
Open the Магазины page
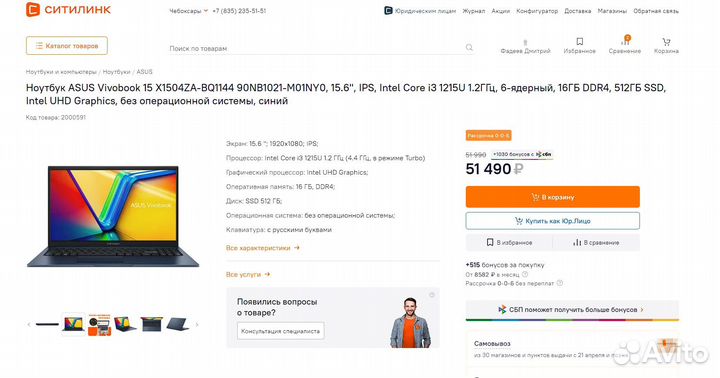click(612, 11)
